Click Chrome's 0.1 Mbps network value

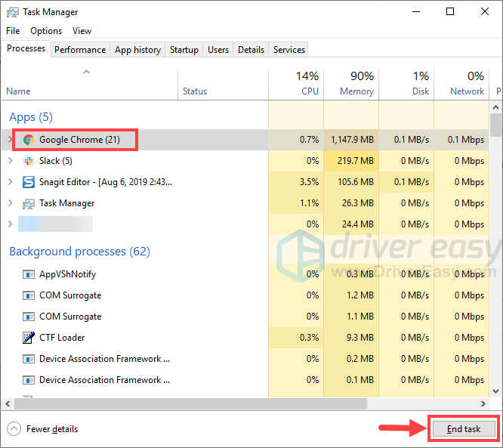[466, 140]
